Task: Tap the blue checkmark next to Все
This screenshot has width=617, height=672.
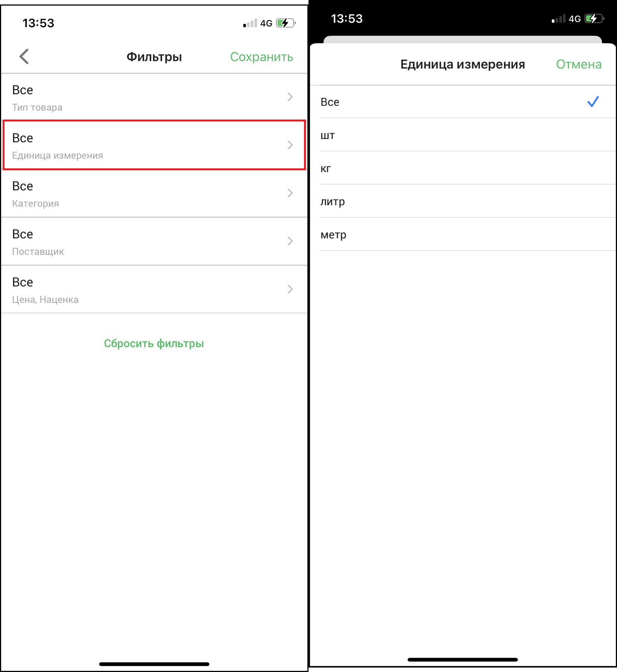Action: pyautogui.click(x=593, y=102)
